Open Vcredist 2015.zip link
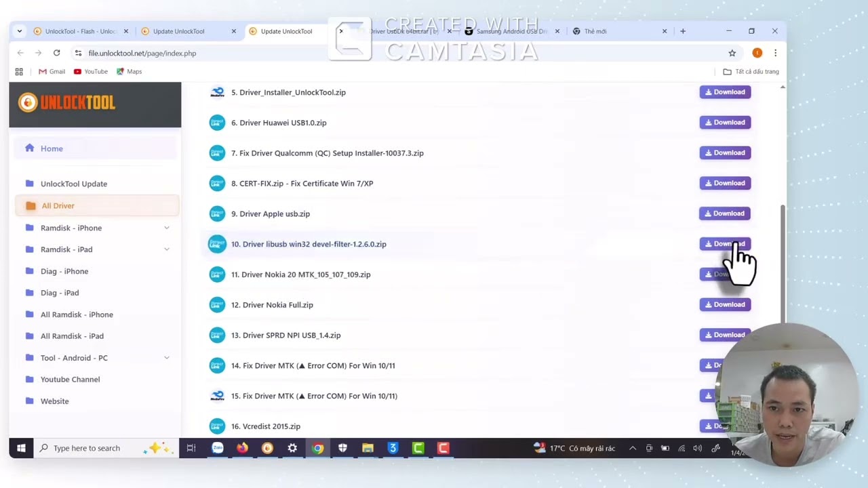This screenshot has width=868, height=488. [x=266, y=426]
